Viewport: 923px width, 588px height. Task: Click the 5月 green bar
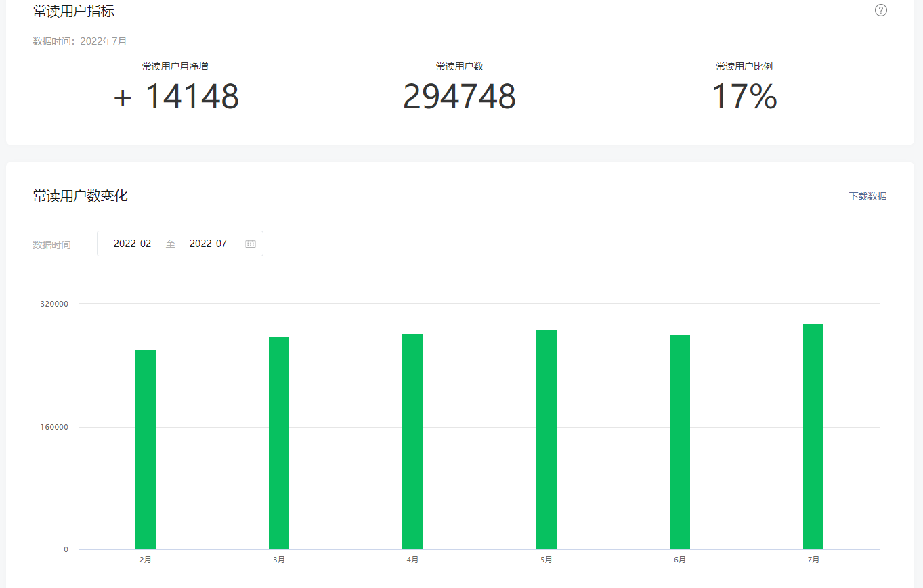[546, 440]
